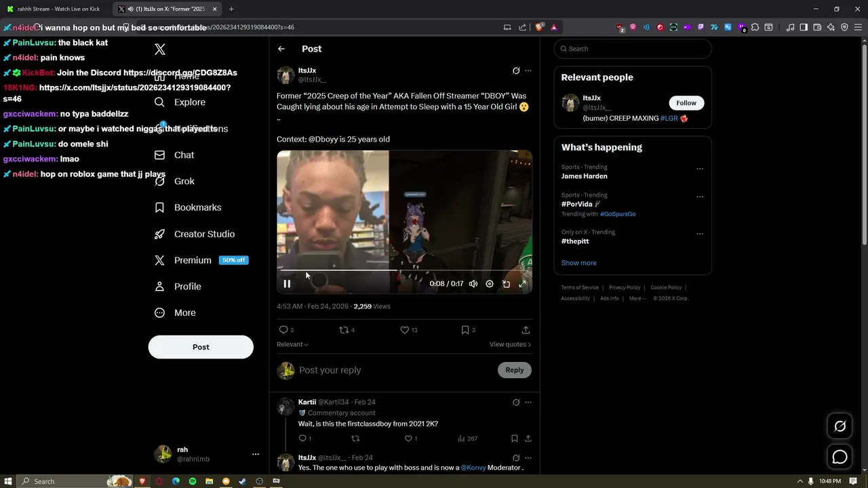Open Explore in the sidebar
The height and width of the screenshot is (488, 868).
(180, 102)
